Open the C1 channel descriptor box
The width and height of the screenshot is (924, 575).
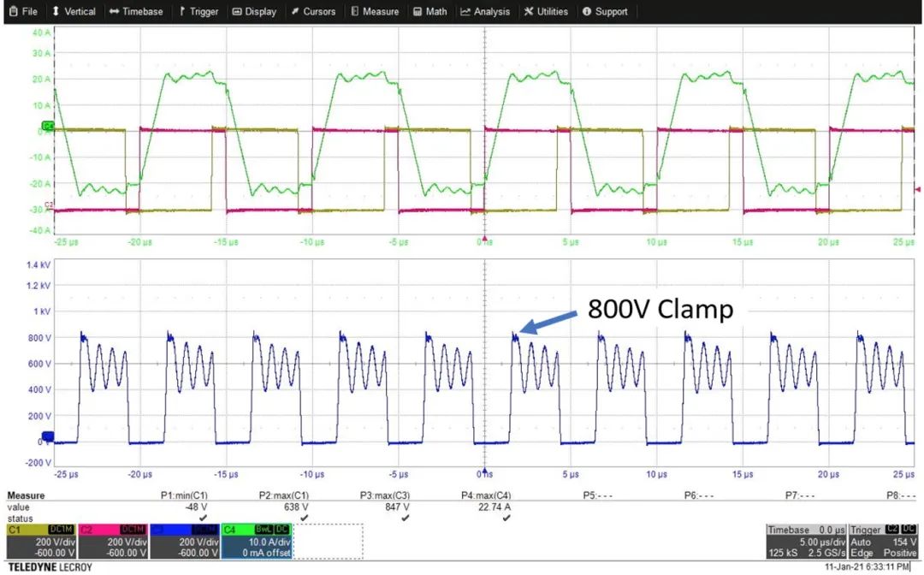(41, 542)
